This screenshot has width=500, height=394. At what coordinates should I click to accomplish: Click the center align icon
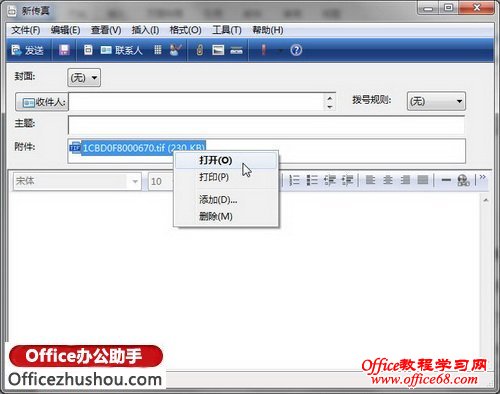388,180
